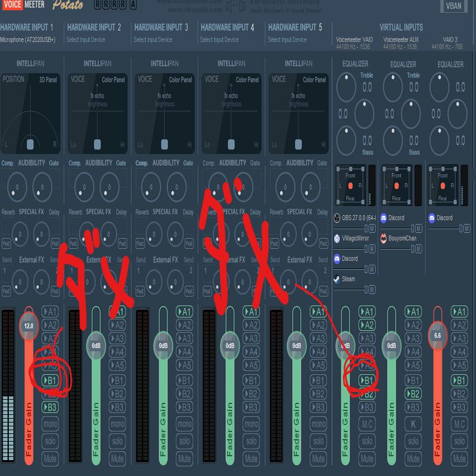The width and height of the screenshot is (476, 476).
Task: Toggle B1 bus on VAIO 3 strip
Action: click(459, 381)
